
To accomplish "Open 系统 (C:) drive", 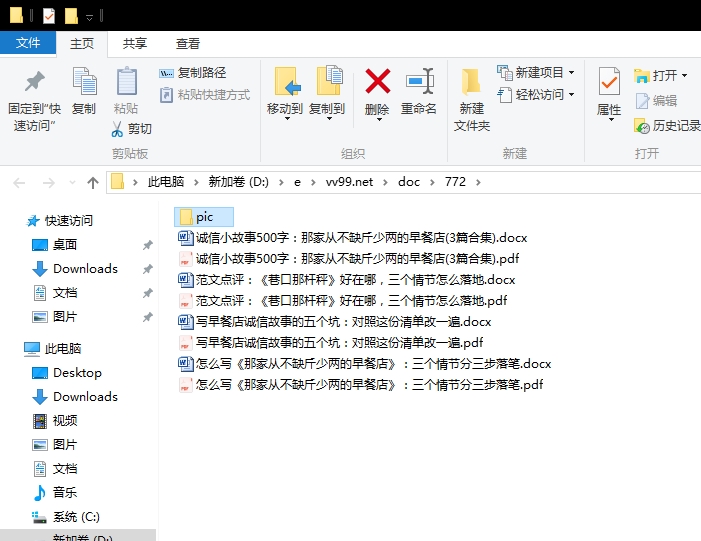I will point(66,516).
